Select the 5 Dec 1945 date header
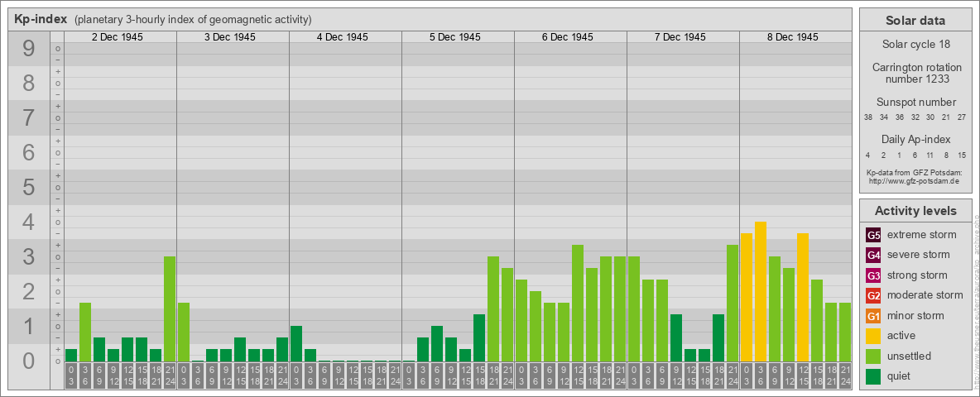Screen dimensions: 980x397 click(454, 37)
